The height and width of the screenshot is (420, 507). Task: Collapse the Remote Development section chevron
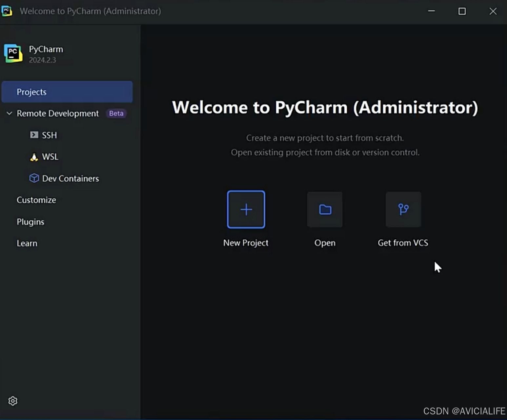[9, 113]
